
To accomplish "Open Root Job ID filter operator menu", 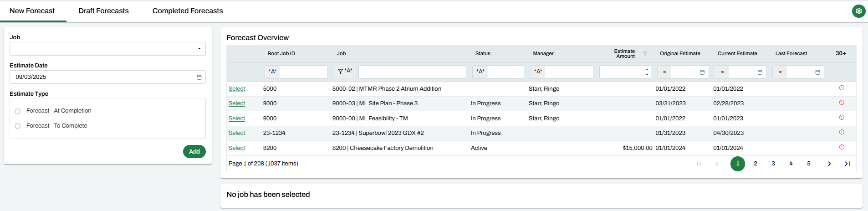I will click(x=272, y=72).
